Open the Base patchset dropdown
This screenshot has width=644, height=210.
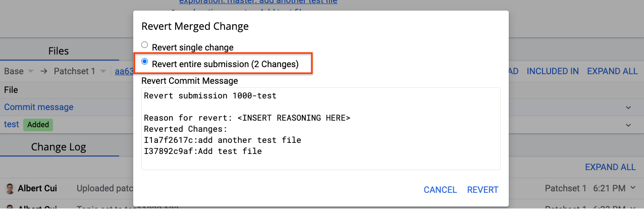pos(18,71)
